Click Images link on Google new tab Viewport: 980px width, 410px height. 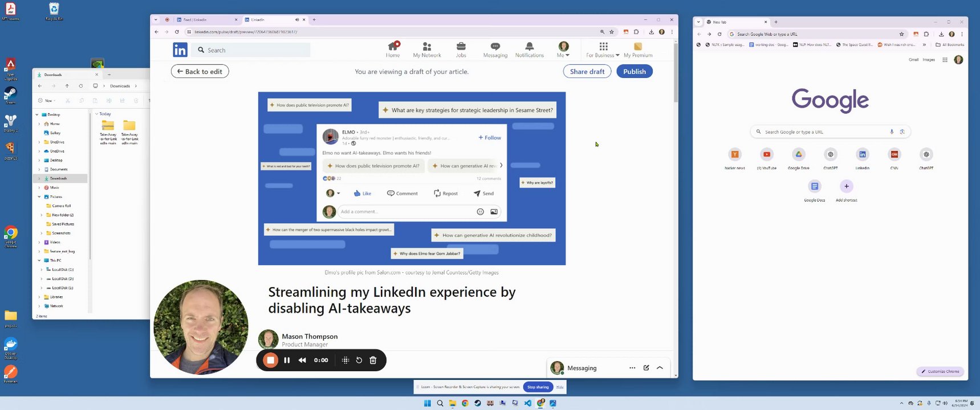[x=929, y=59]
